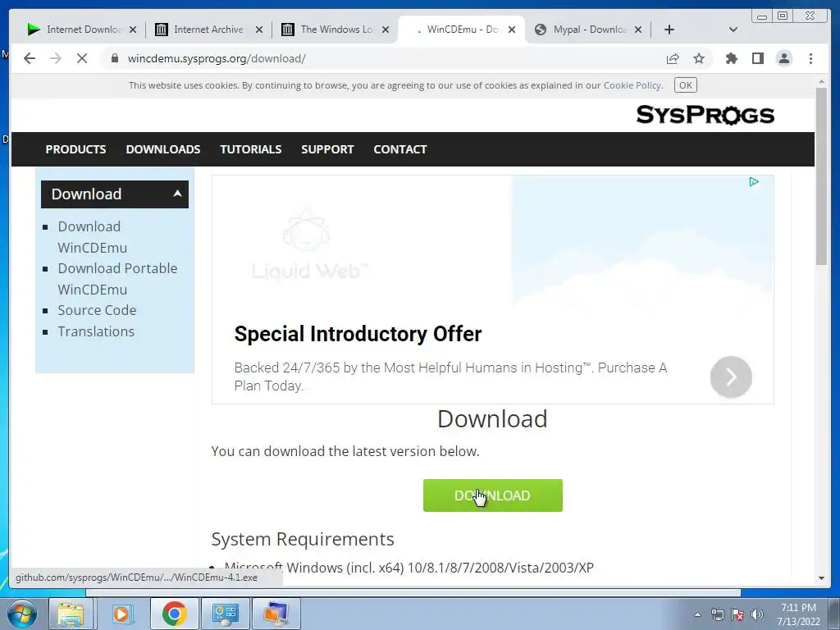This screenshot has width=840, height=630.
Task: Click the volume speaker tray icon
Action: pyautogui.click(x=757, y=614)
